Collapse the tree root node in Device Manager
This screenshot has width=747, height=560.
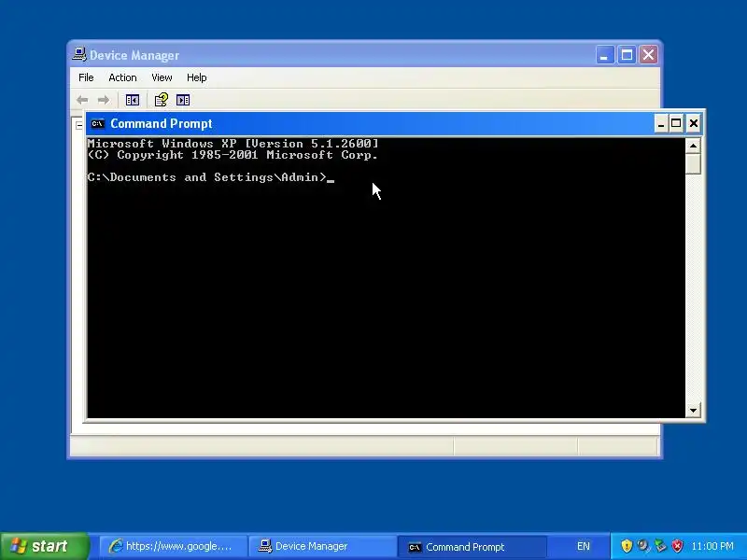click(x=79, y=126)
